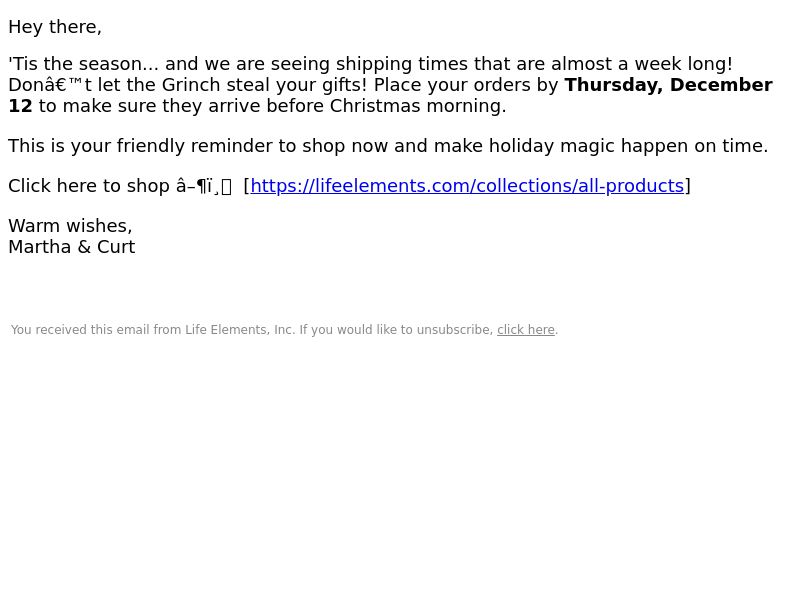Click the bold "12" date number
Screen dimensions: 800x600
20,106
